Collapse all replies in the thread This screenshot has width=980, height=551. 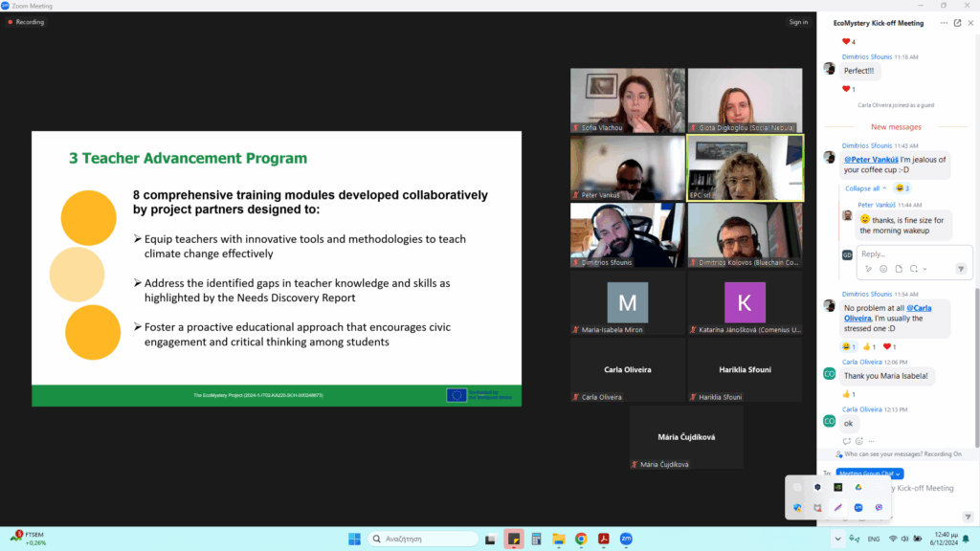tap(866, 188)
